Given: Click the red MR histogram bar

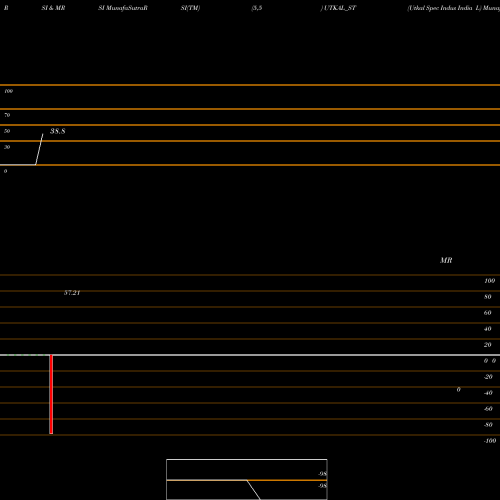Looking at the screenshot, I should click(x=51, y=394).
